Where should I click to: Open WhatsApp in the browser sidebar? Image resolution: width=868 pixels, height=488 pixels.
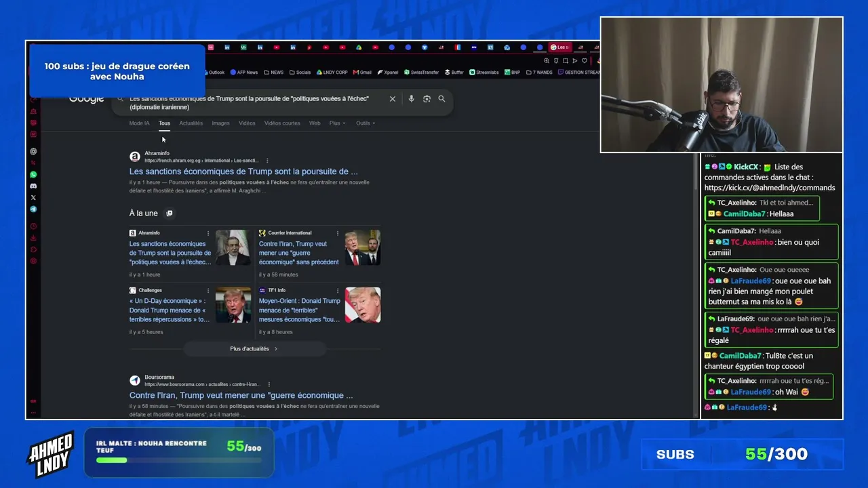click(x=33, y=174)
